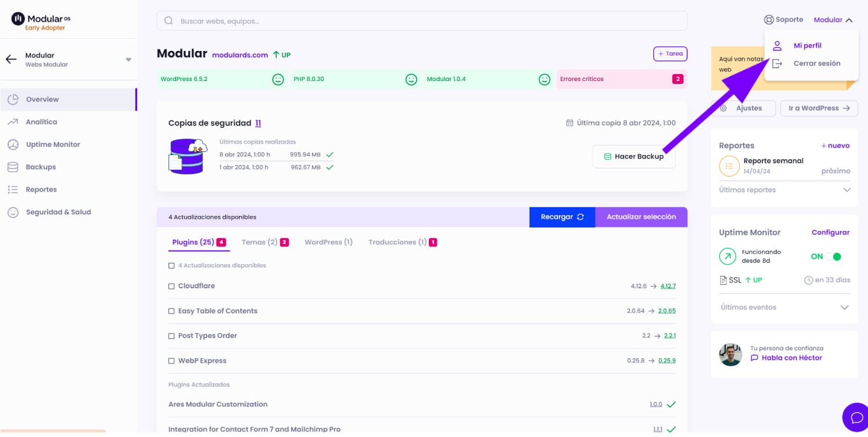Open Uptime Monitor Configurar link

pyautogui.click(x=830, y=233)
